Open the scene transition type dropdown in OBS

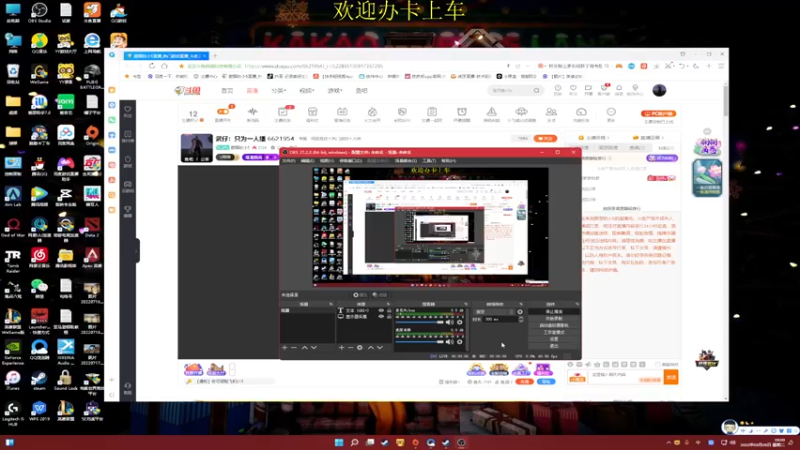tap(494, 312)
